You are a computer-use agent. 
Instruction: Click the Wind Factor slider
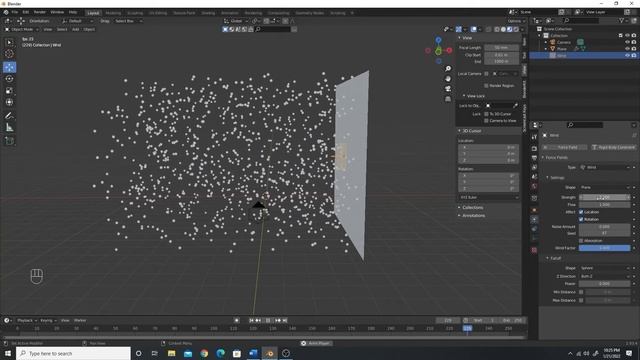(604, 248)
